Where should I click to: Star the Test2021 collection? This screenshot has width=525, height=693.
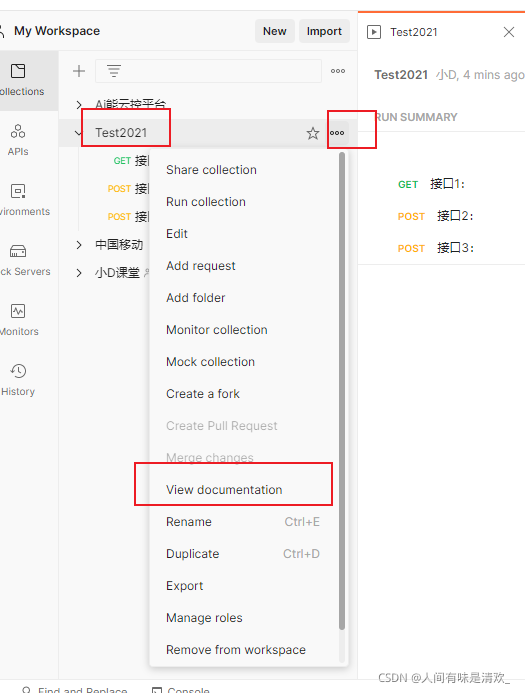point(313,133)
